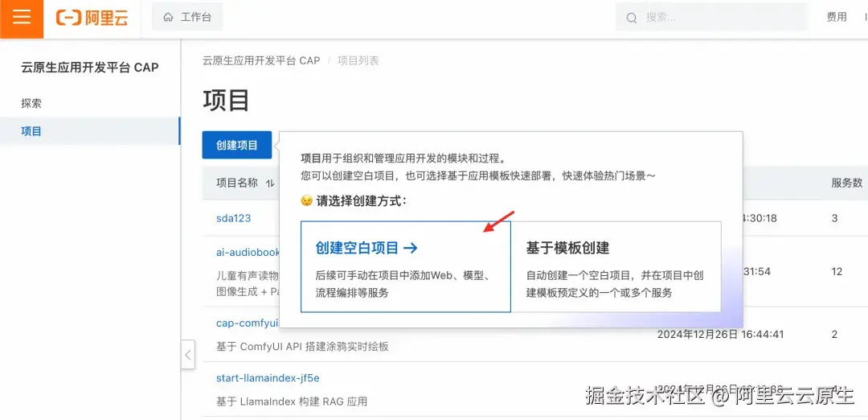The image size is (868, 420).
Task: Click 云原生应用开发平台 CAP breadcrumb link
Action: click(x=261, y=60)
